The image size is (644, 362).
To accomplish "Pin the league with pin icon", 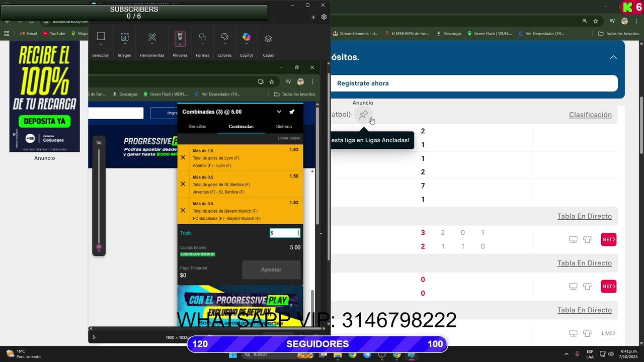I will tap(363, 115).
